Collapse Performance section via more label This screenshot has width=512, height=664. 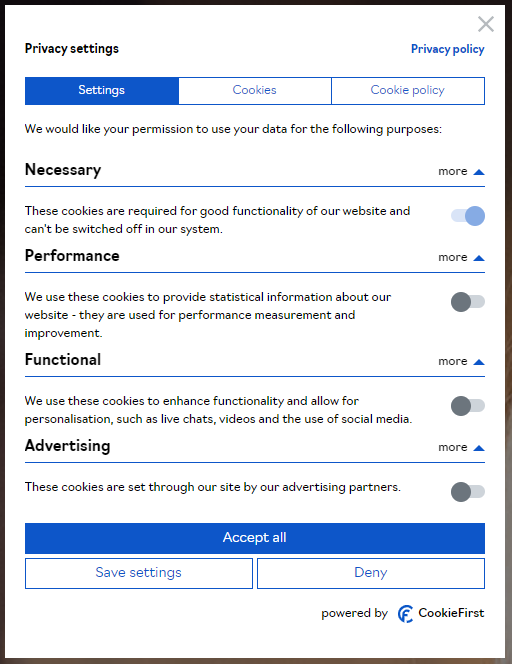[453, 257]
